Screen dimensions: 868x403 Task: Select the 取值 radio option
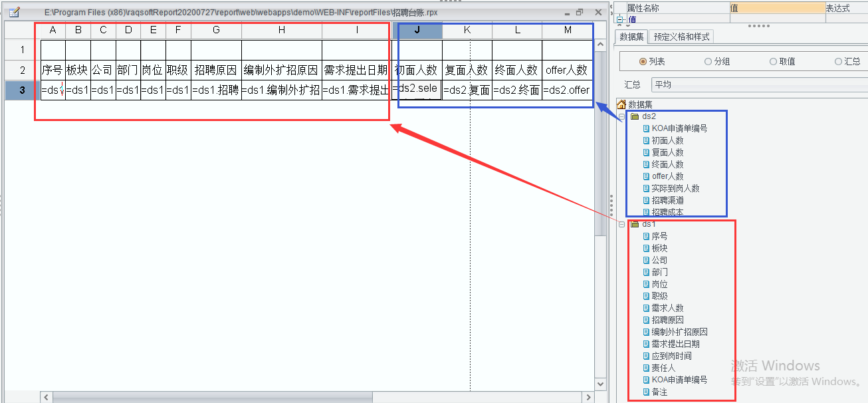coord(773,61)
